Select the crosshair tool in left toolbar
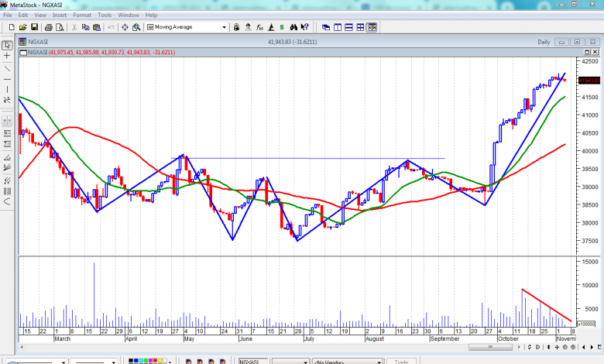 [7, 56]
